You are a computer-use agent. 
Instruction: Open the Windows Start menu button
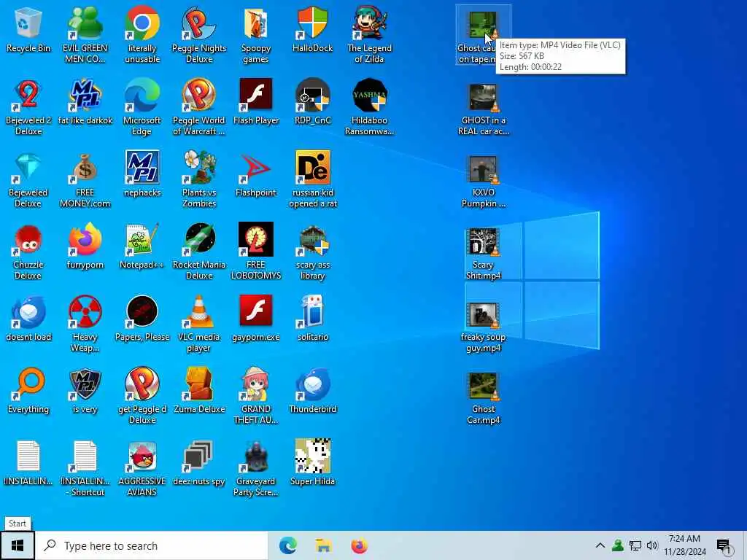(x=18, y=545)
